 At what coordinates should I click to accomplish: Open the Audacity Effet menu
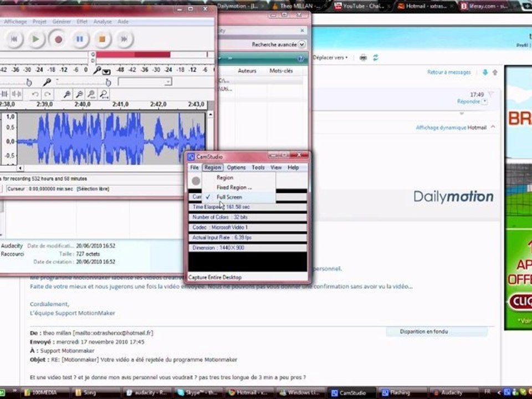(82, 22)
